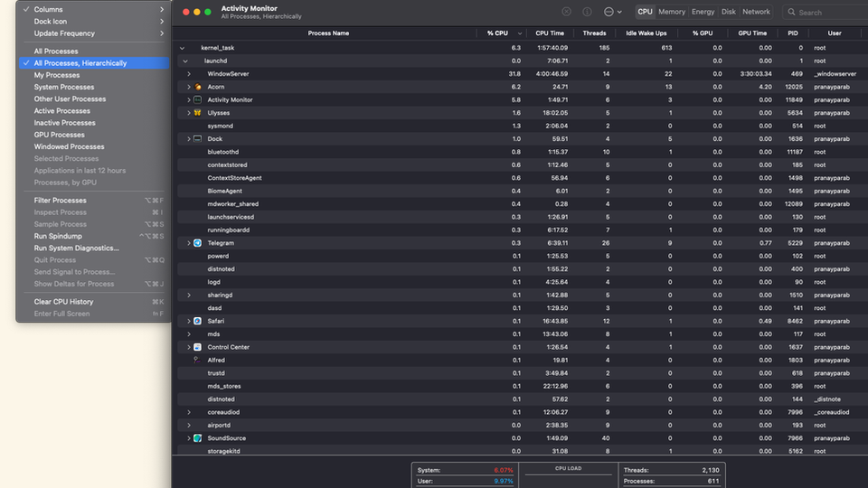Screen dimensions: 868x488
Task: Sort by the Threads column header
Action: coord(594,33)
